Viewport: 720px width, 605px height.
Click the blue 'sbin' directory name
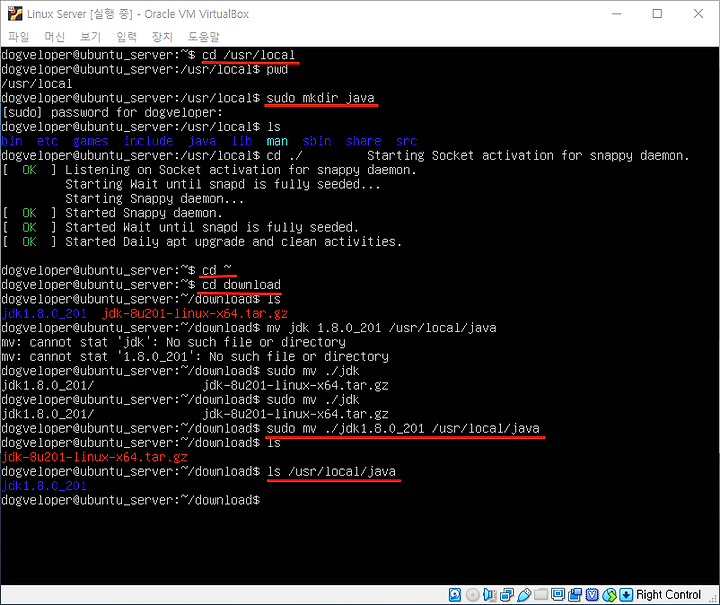pyautogui.click(x=317, y=141)
